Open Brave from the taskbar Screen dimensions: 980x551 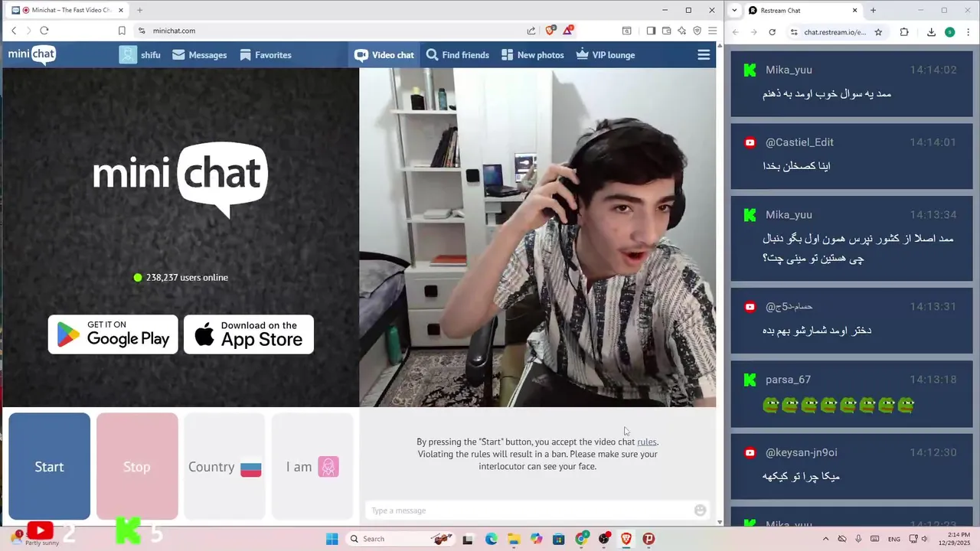[x=626, y=539]
